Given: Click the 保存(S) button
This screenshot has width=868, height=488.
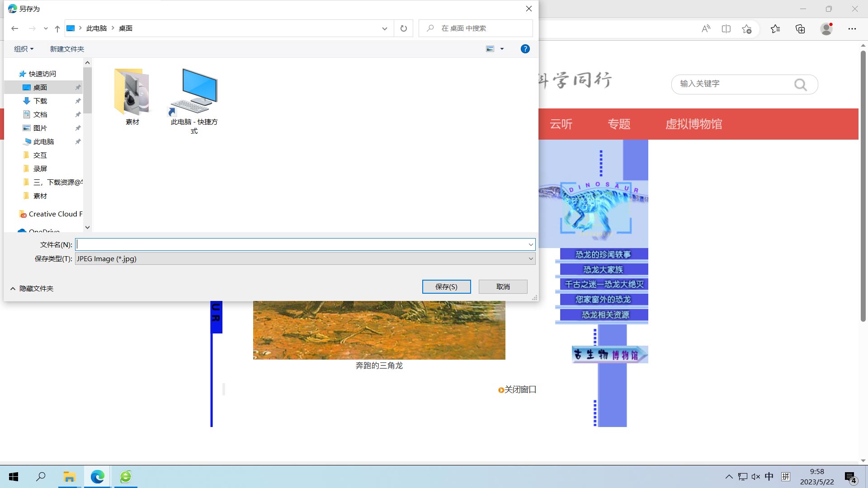Looking at the screenshot, I should pos(446,286).
